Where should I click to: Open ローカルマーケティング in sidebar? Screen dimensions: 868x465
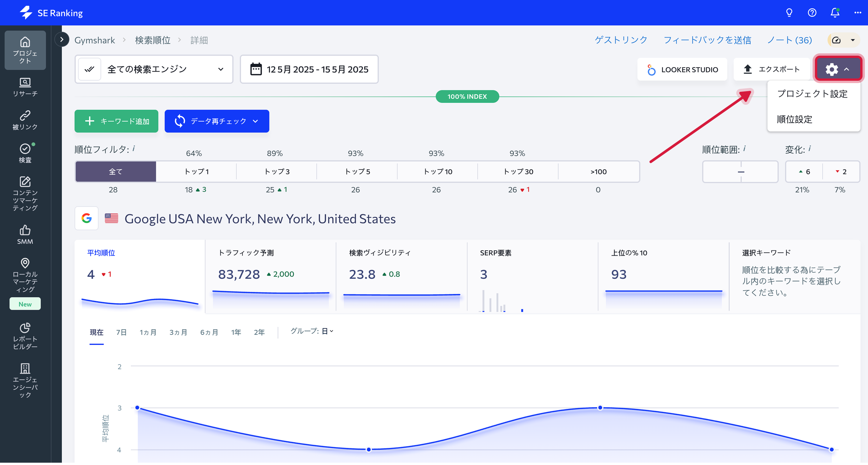25,275
